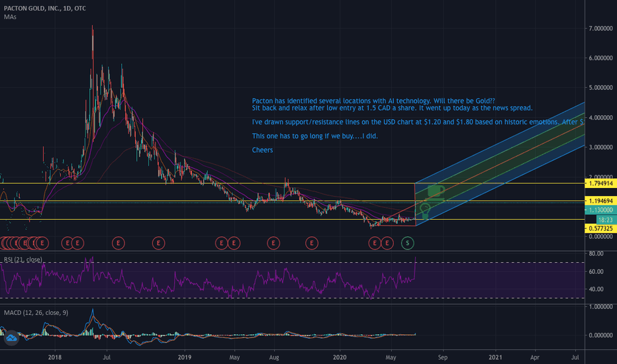Click the 5.000000 price axis value
This screenshot has height=364, width=617.
[x=601, y=88]
